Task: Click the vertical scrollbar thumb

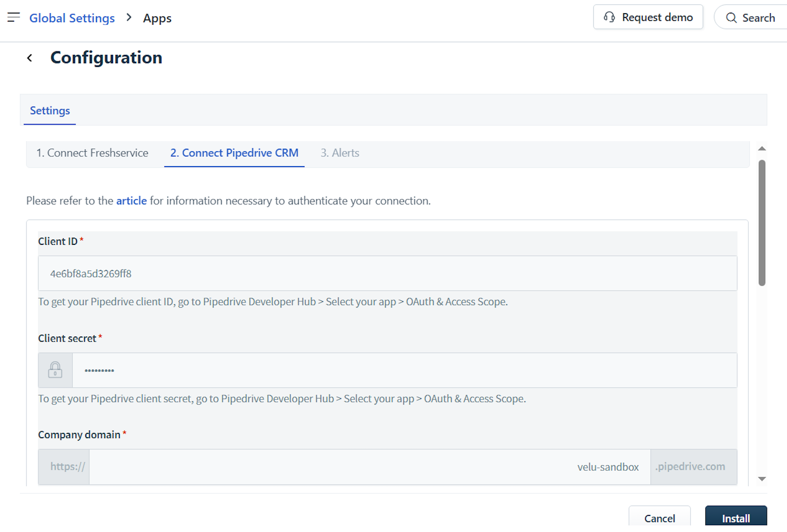Action: click(x=762, y=223)
